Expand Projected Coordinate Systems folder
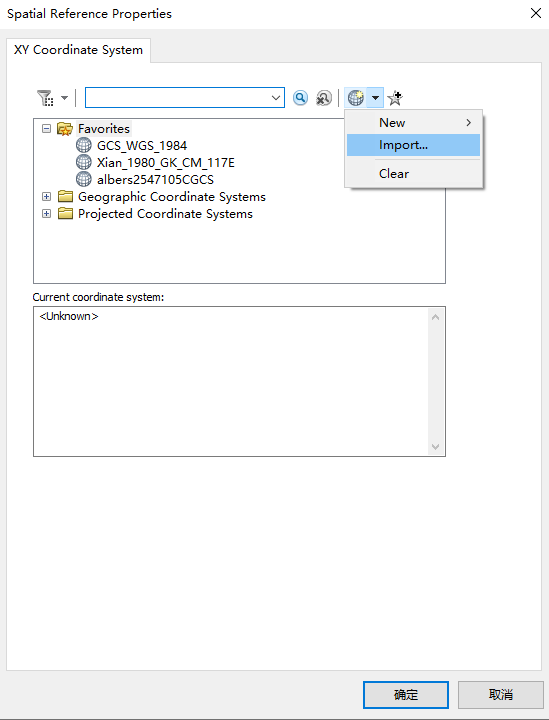This screenshot has height=720, width=549. [46, 214]
